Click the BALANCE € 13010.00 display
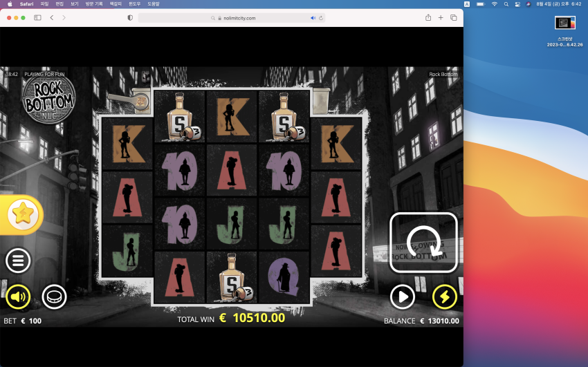 coord(421,321)
